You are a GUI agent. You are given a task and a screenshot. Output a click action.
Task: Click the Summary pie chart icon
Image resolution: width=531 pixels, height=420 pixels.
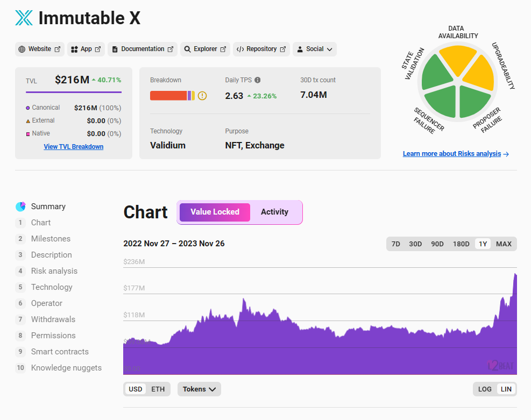(20, 207)
